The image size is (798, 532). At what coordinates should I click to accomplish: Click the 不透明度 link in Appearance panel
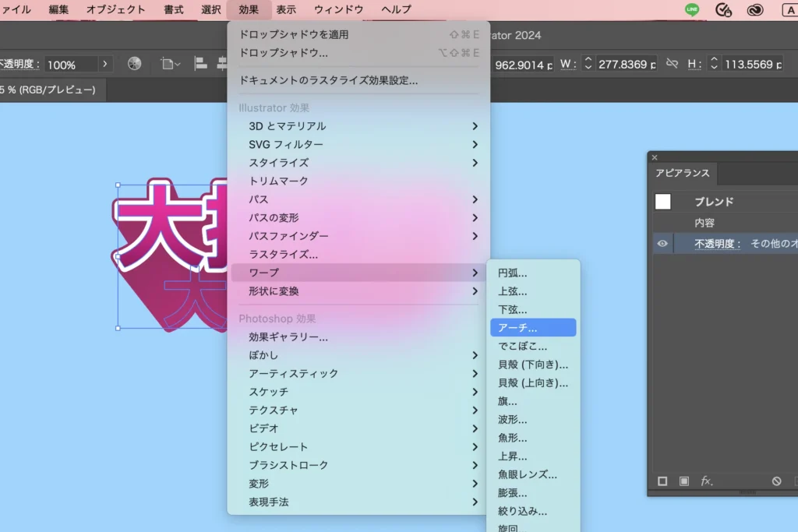coord(717,244)
